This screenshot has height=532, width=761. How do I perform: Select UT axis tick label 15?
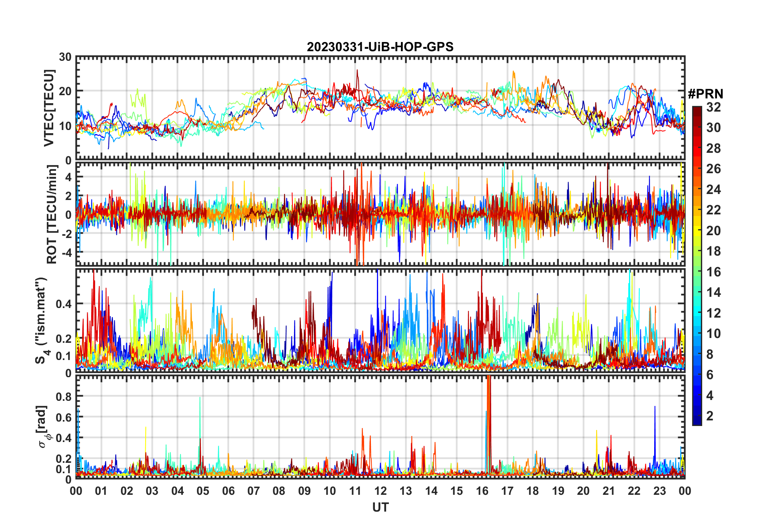(x=457, y=491)
